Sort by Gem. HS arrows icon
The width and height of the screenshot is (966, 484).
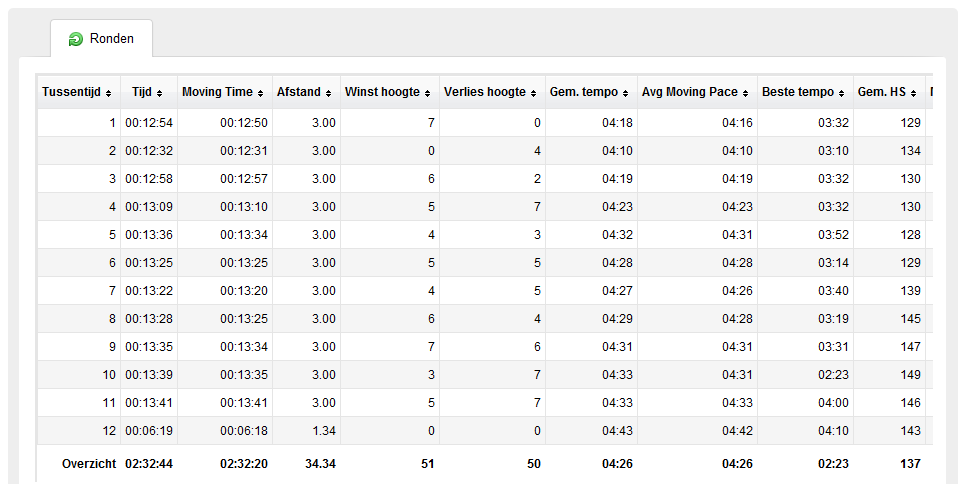pos(914,94)
